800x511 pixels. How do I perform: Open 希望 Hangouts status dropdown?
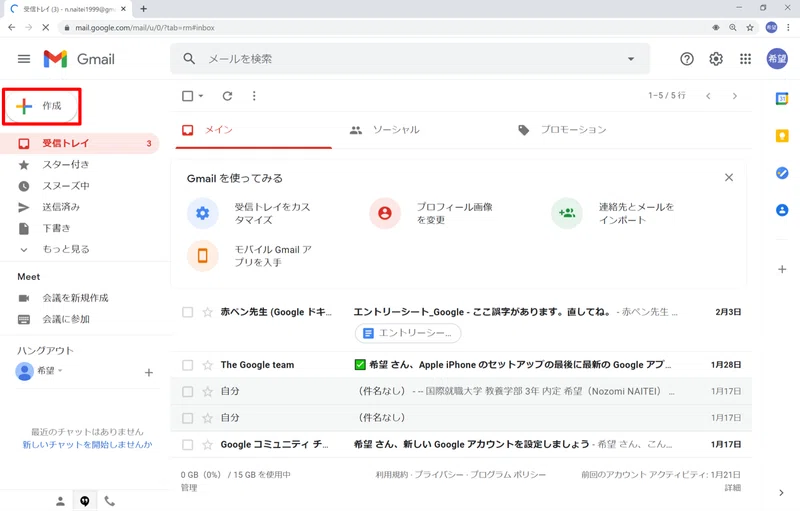pyautogui.click(x=60, y=371)
